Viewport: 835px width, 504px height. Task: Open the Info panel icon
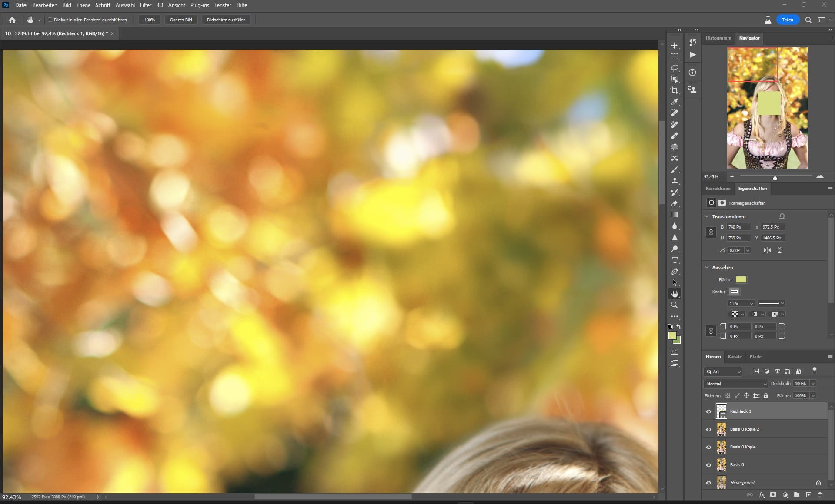(692, 73)
